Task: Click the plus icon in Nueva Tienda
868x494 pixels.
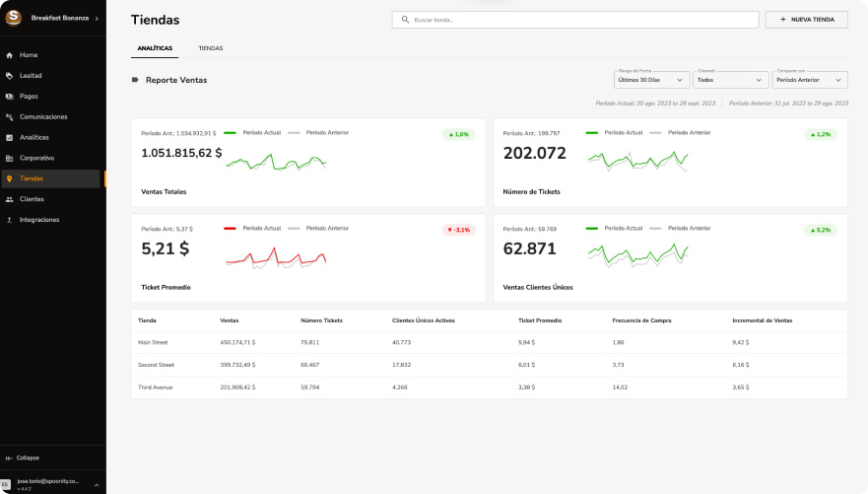Action: click(x=782, y=20)
